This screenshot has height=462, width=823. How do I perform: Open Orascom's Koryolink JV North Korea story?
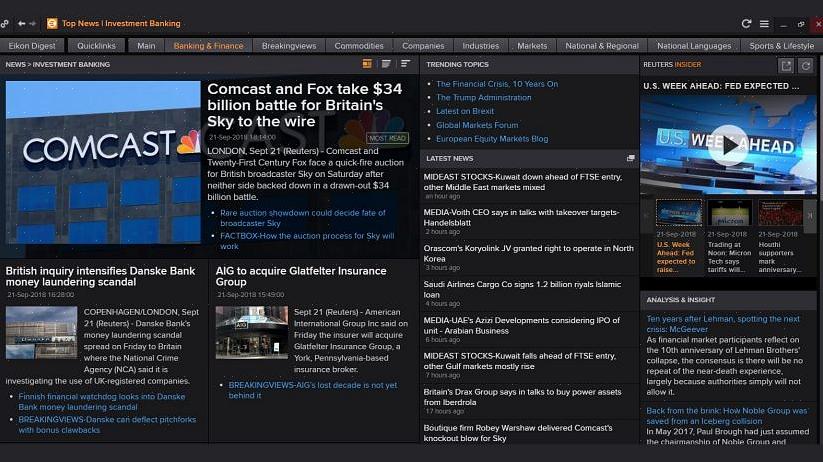click(x=529, y=254)
